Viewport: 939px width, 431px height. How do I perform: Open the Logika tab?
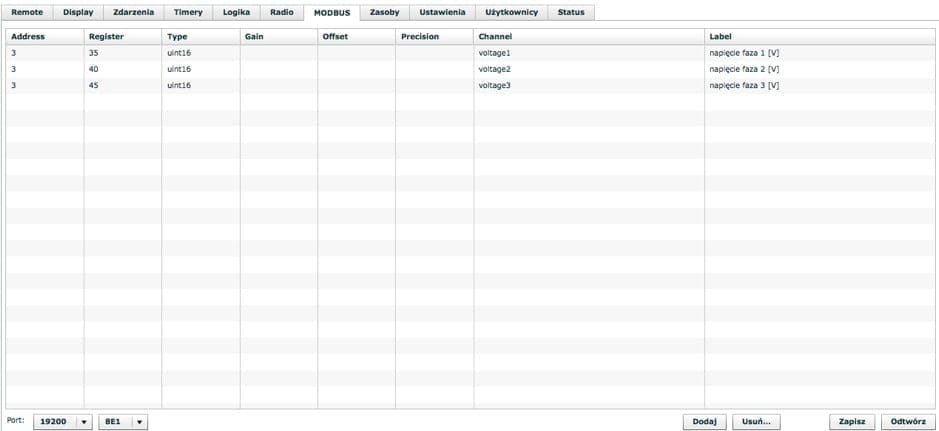coord(236,12)
